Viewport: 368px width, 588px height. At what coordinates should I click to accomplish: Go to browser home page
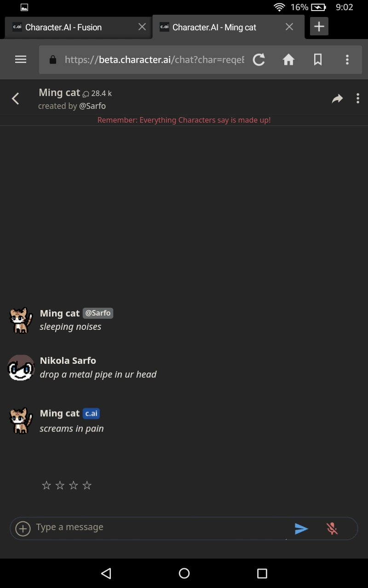[x=288, y=59]
